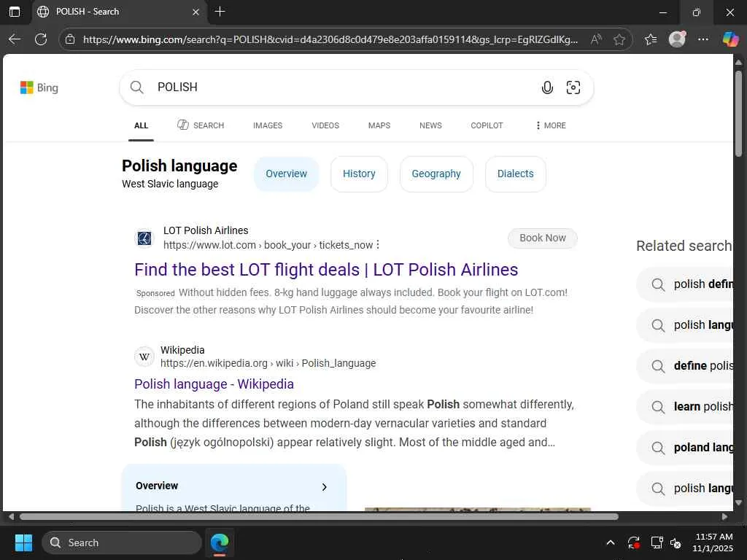Open visual search camera icon
This screenshot has width=747, height=560.
tap(573, 87)
